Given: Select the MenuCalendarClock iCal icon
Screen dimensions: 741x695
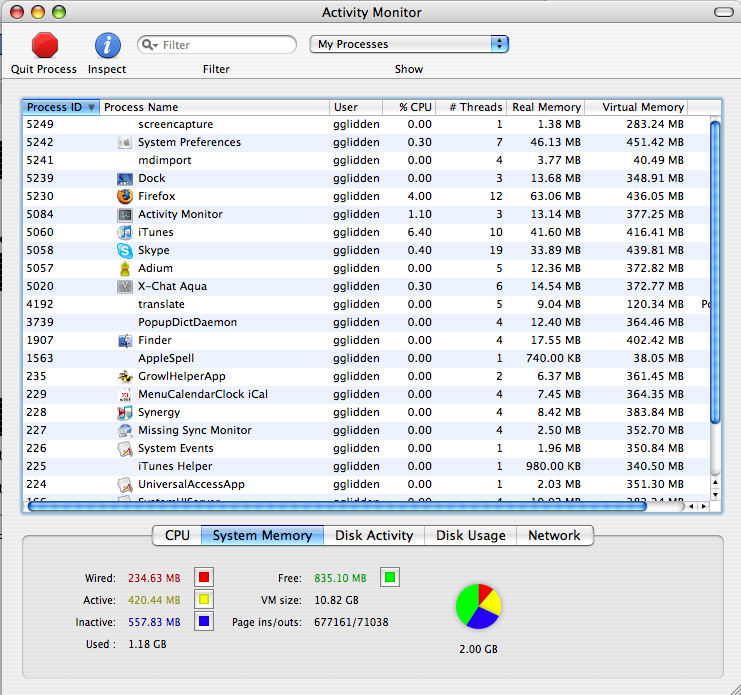Looking at the screenshot, I should [125, 395].
